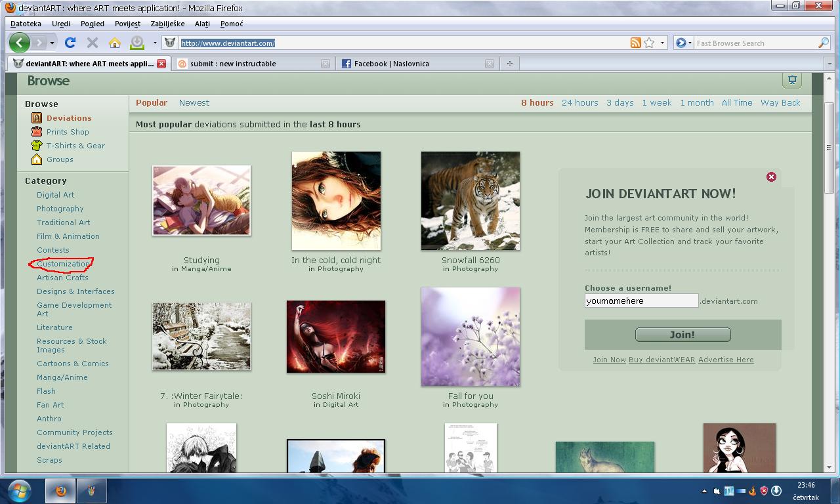Click the download arrow tray icon
This screenshot has height=504, width=840.
(x=776, y=491)
